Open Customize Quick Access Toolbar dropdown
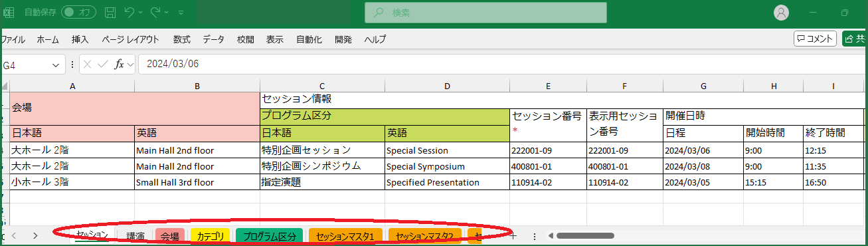Viewport: 868px width, 246px height. tap(181, 12)
